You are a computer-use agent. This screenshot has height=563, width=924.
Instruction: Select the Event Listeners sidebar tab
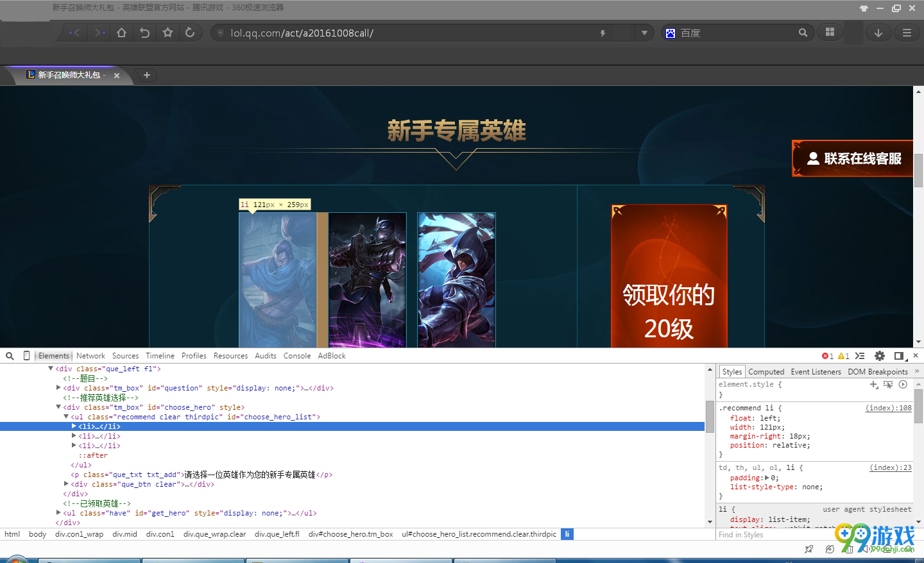pos(816,372)
